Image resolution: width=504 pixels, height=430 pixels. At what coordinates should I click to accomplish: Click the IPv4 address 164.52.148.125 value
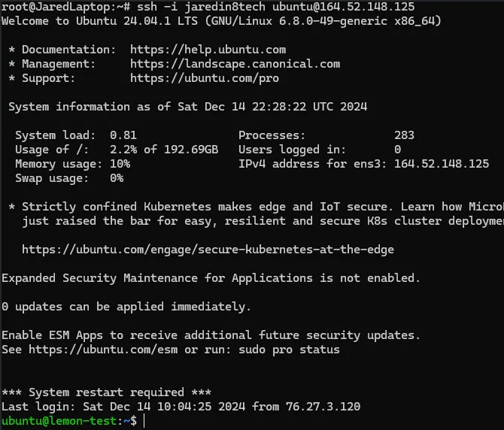point(442,164)
